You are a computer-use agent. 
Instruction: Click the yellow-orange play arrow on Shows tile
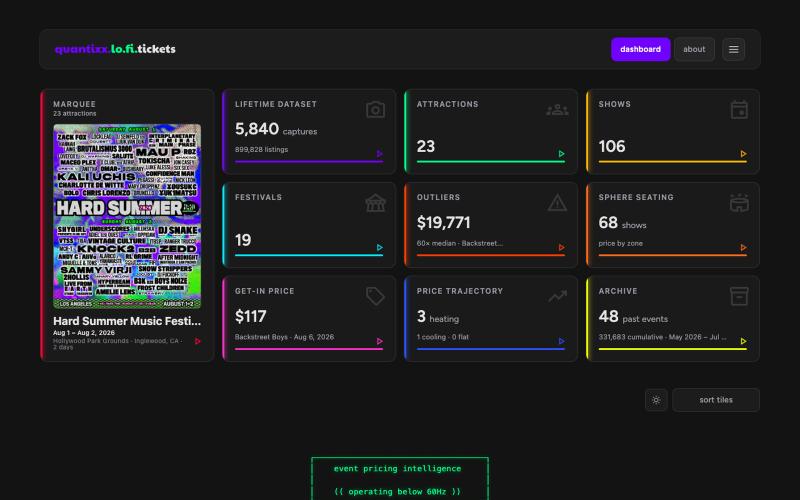pyautogui.click(x=743, y=154)
